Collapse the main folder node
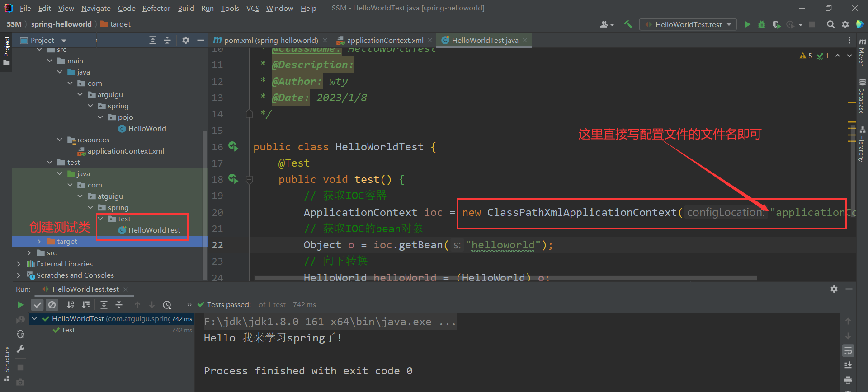Viewport: 868px width, 392px height. point(50,61)
